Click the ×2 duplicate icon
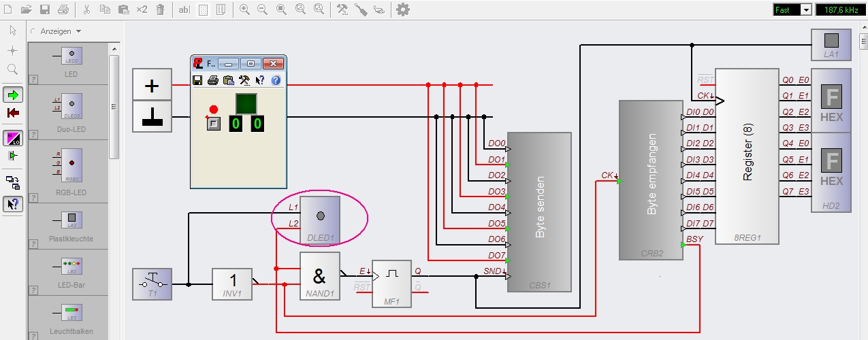868x340 pixels. [142, 10]
